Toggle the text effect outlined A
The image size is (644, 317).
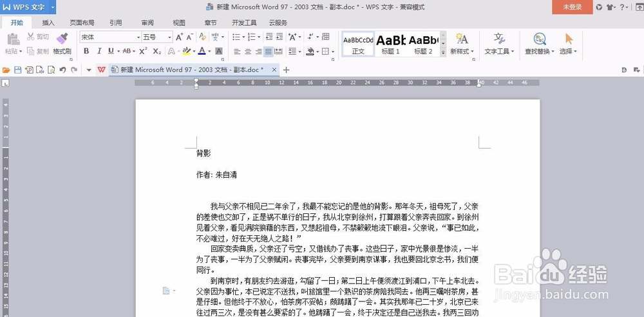tap(171, 51)
